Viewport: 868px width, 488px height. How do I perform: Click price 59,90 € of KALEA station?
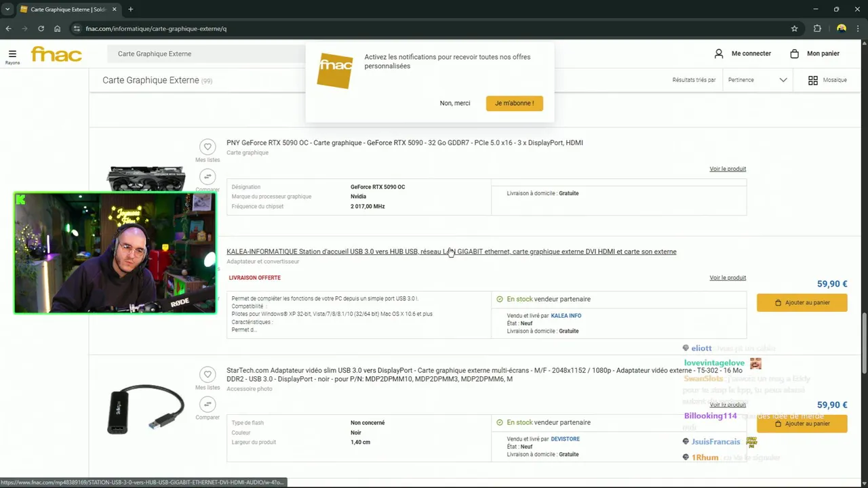pyautogui.click(x=832, y=284)
